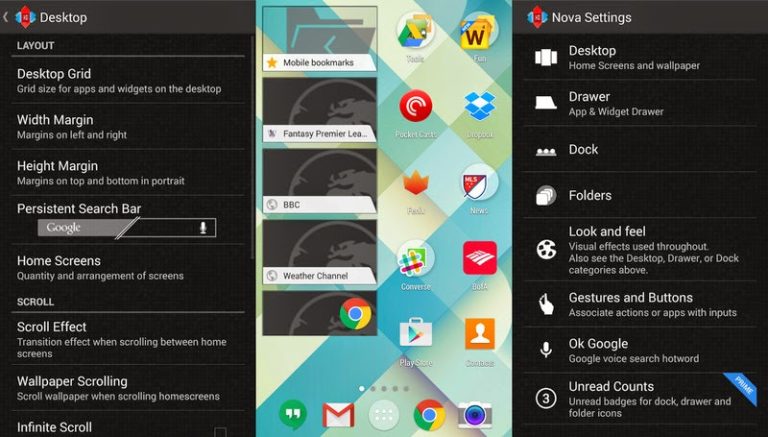Open the Scroll Effect setting
The height and width of the screenshot is (437, 768).
click(x=128, y=339)
